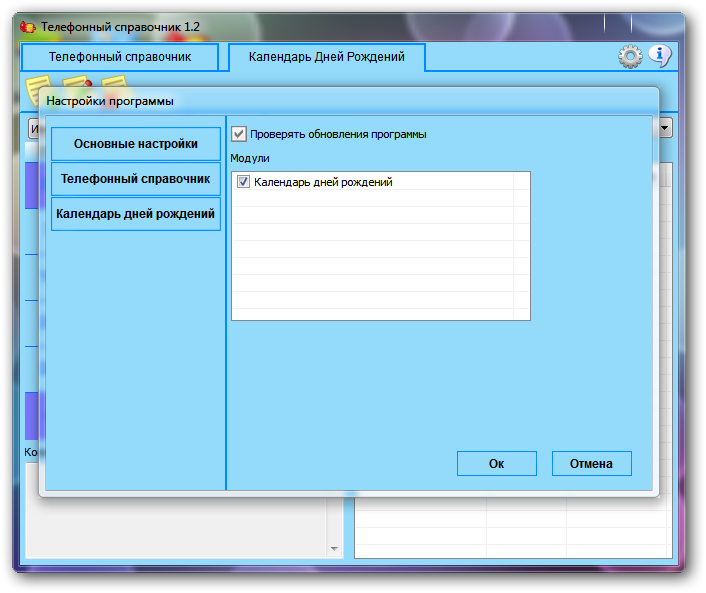Select the 'Календарь Дней Рождений' main tab
Viewport: 706px width, 593px height.
point(326,57)
